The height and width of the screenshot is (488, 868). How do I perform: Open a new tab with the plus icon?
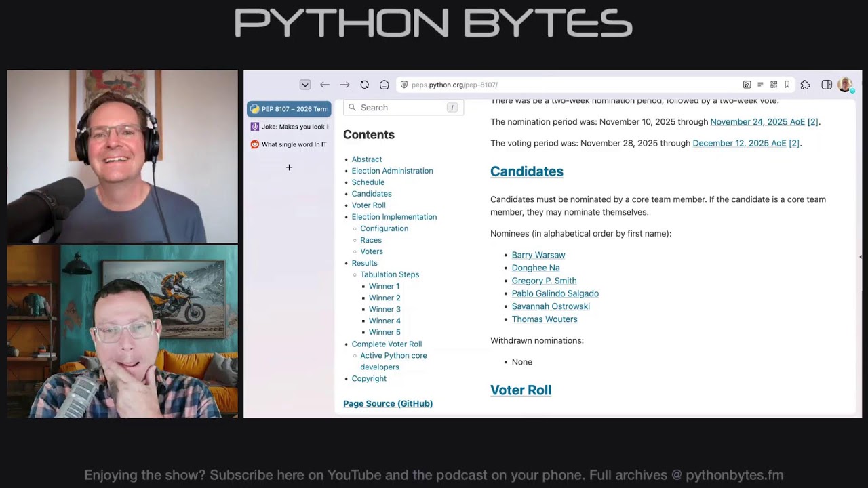tap(289, 167)
